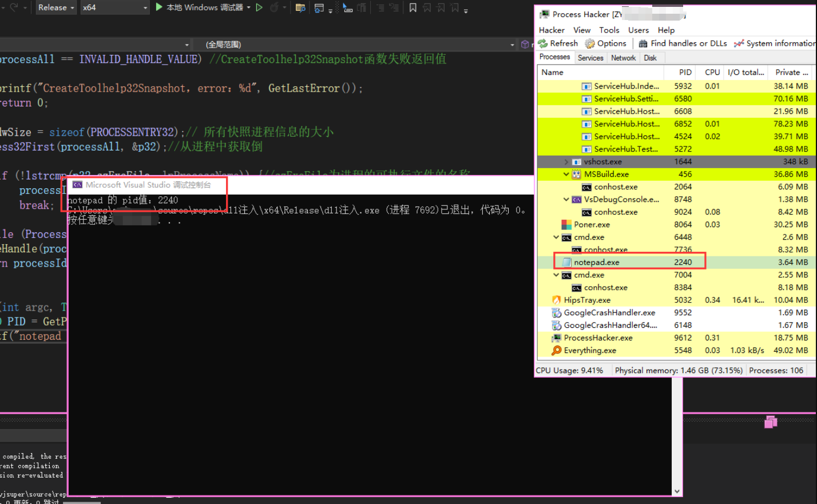Click the Processes: 106 status entry

[x=776, y=370]
